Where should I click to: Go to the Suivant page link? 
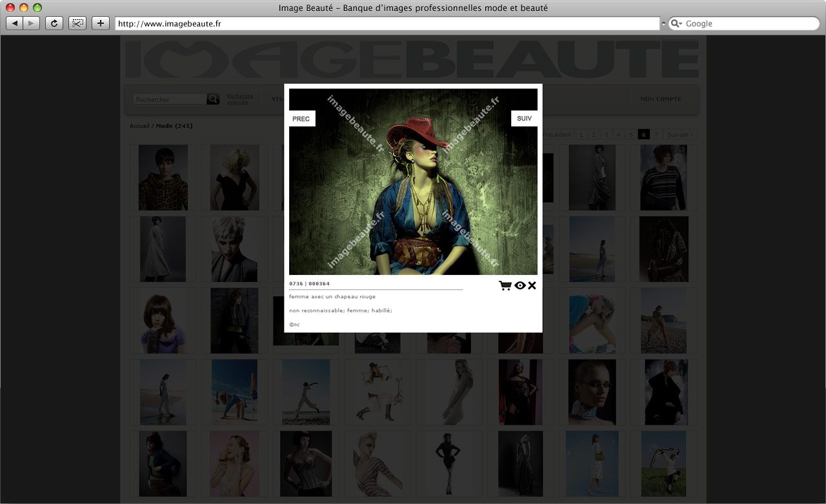(680, 135)
